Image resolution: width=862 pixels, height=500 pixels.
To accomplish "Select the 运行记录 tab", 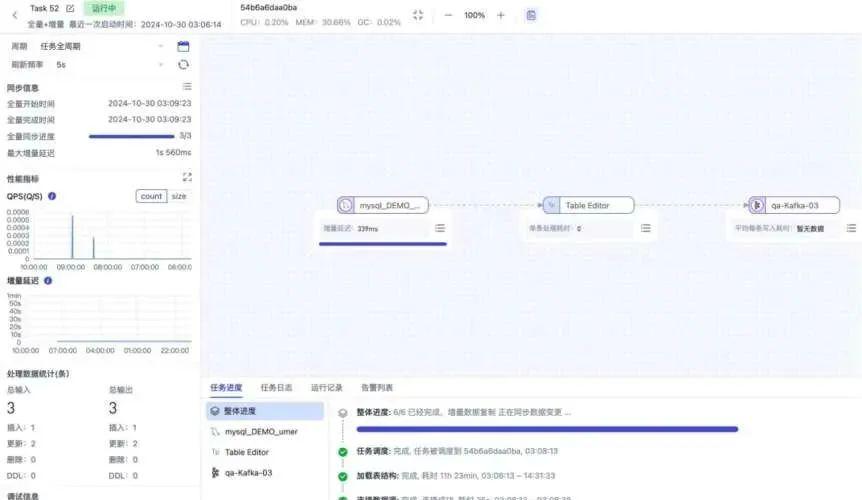I will (327, 387).
